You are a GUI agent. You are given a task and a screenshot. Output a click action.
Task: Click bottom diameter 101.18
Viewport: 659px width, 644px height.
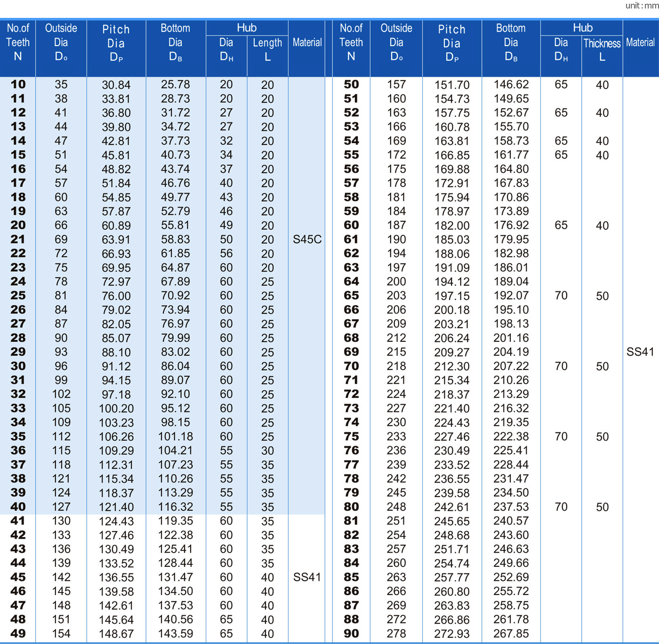176,436
